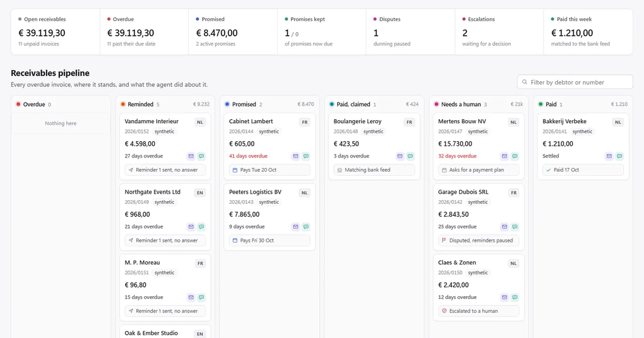Click the '41 days overdue' red label
The height and width of the screenshot is (338, 644).
point(248,156)
